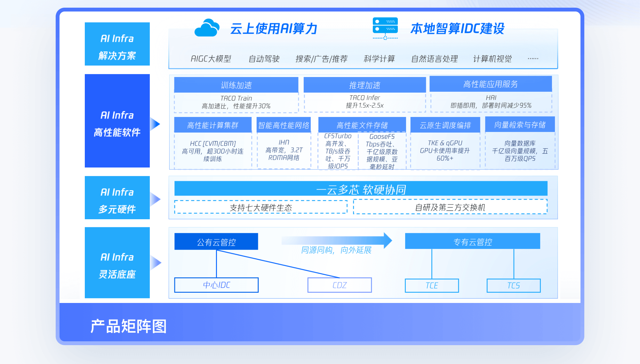Click the 一云多芯 软硬协同 banner
The width and height of the screenshot is (640, 364).
[x=361, y=189]
